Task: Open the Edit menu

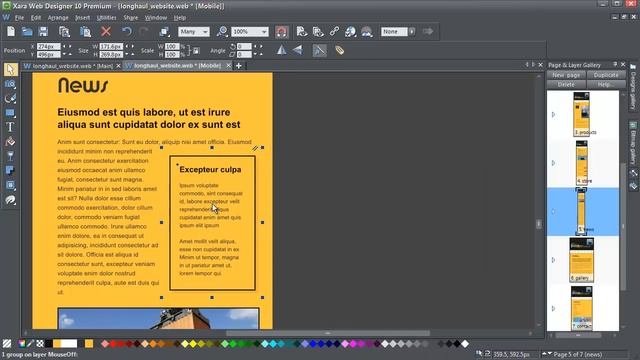Action: coord(36,18)
